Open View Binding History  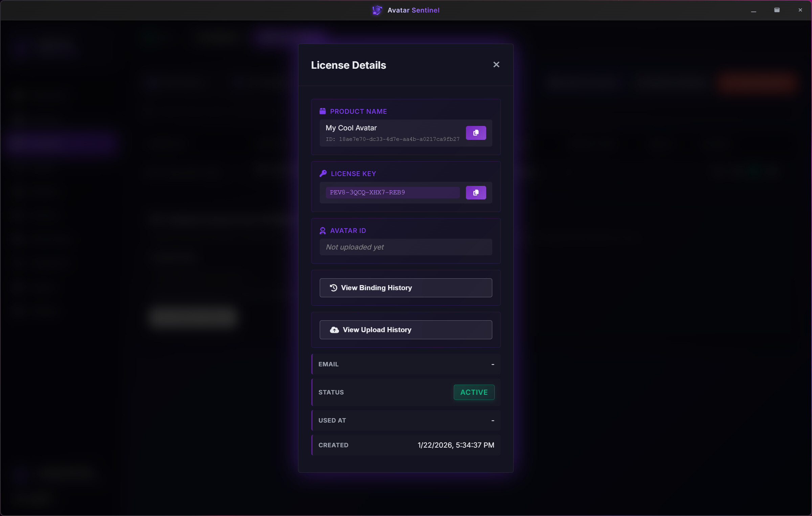click(x=405, y=287)
